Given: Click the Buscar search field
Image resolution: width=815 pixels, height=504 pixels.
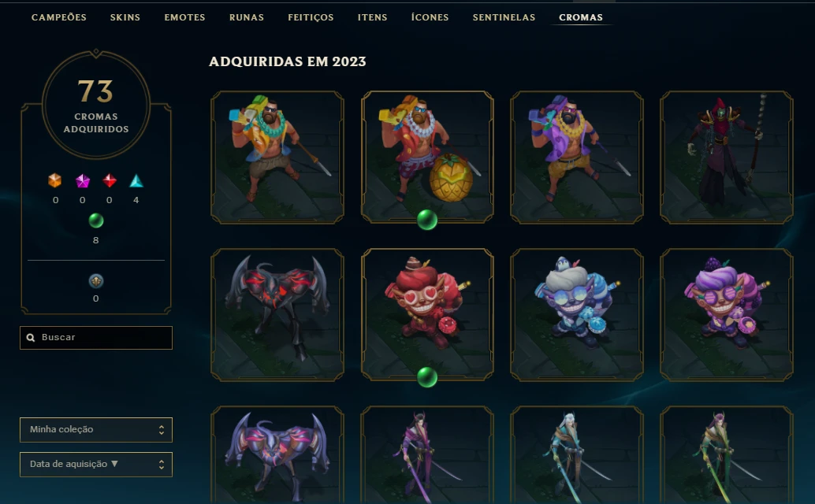Looking at the screenshot, I should tap(96, 337).
